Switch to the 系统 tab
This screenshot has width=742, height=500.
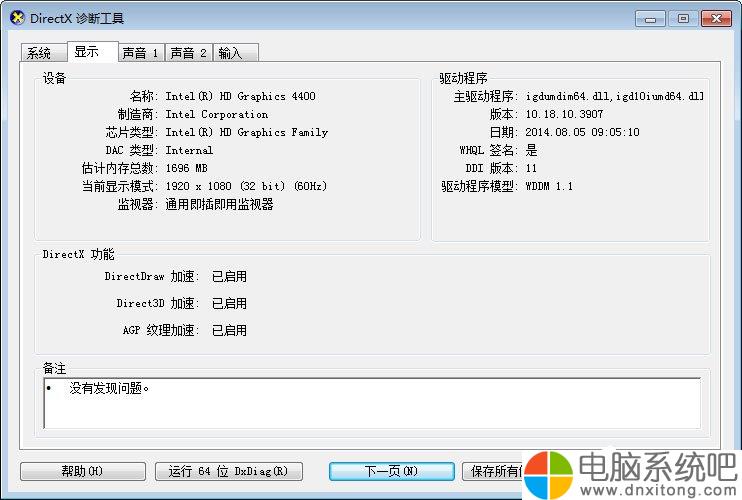tap(44, 53)
